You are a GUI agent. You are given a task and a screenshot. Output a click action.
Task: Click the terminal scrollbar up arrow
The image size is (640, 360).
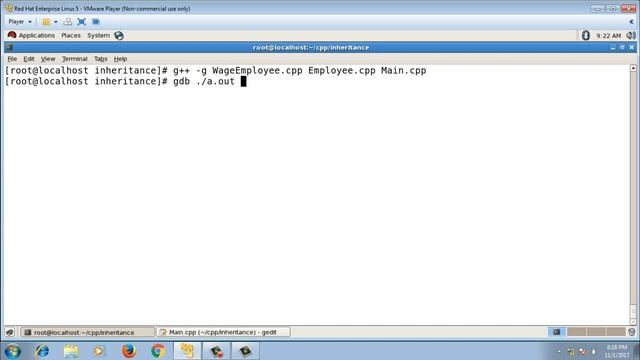633,68
